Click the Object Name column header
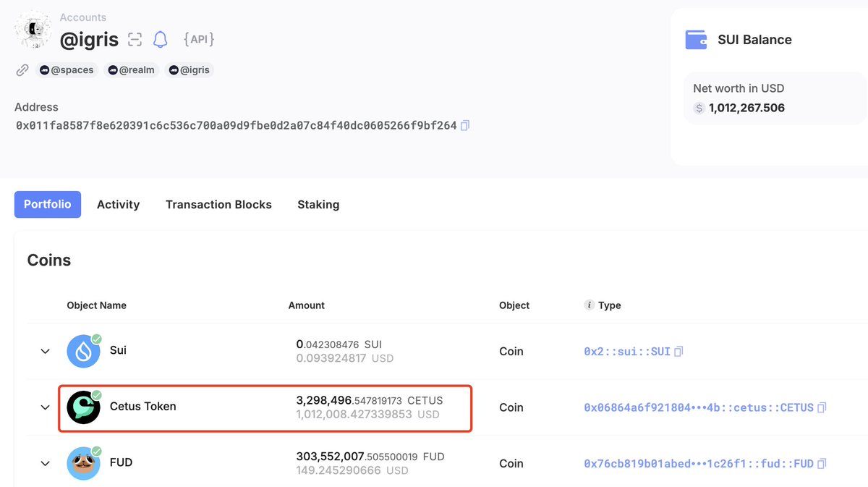This screenshot has width=868, height=487. tap(96, 305)
